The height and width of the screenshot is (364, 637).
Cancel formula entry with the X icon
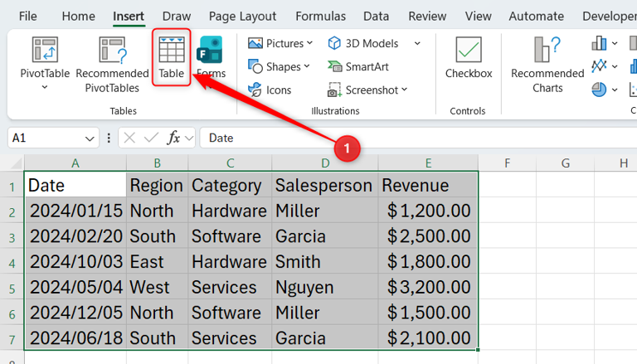click(x=129, y=138)
